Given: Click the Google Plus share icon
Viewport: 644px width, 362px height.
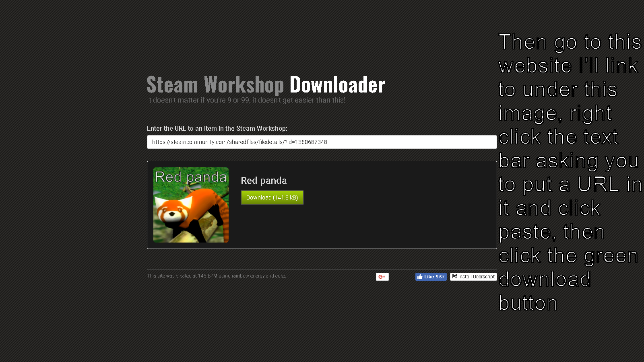Looking at the screenshot, I should click(x=382, y=277).
